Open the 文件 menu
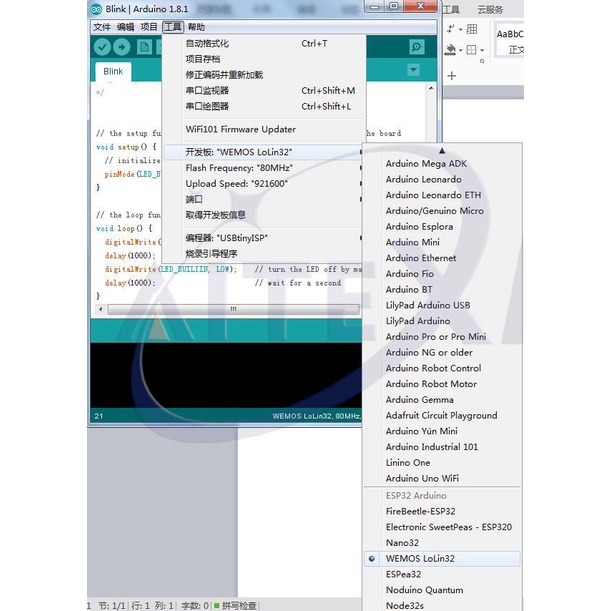This screenshot has height=611, width=611. pyautogui.click(x=102, y=27)
